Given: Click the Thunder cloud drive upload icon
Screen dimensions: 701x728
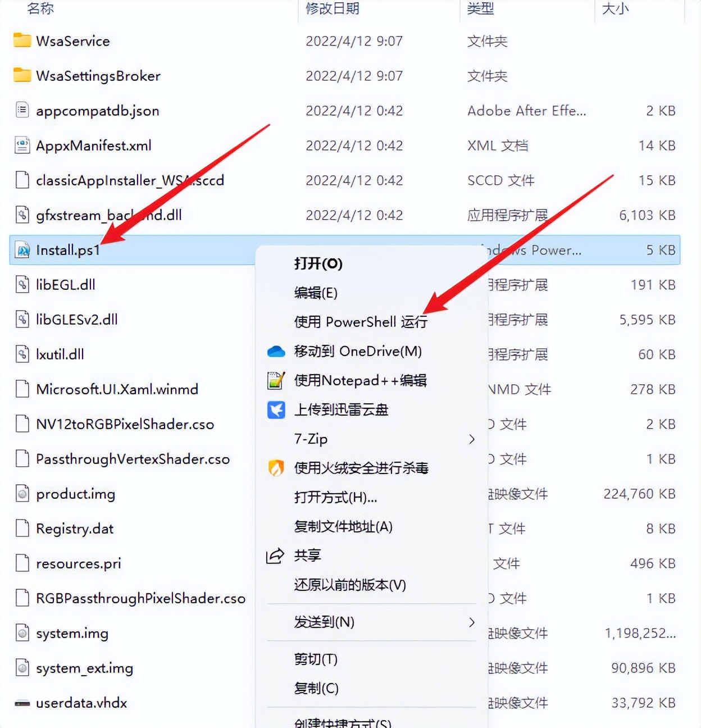Looking at the screenshot, I should [x=275, y=410].
